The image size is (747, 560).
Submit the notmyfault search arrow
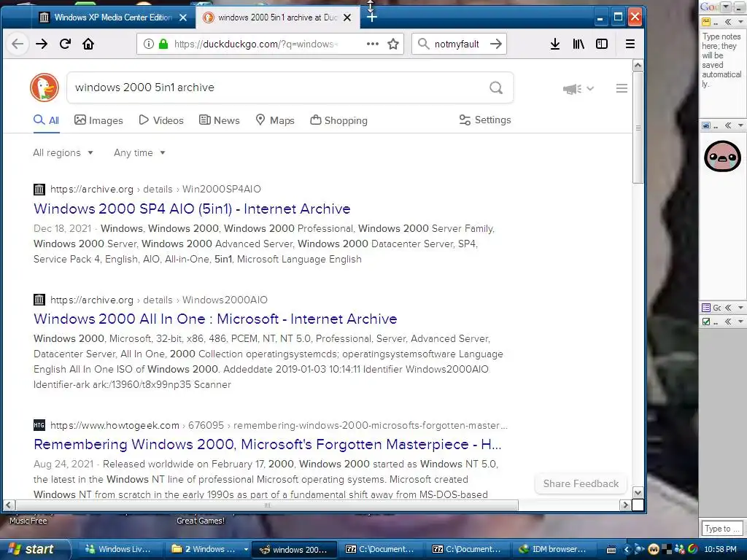(x=496, y=44)
